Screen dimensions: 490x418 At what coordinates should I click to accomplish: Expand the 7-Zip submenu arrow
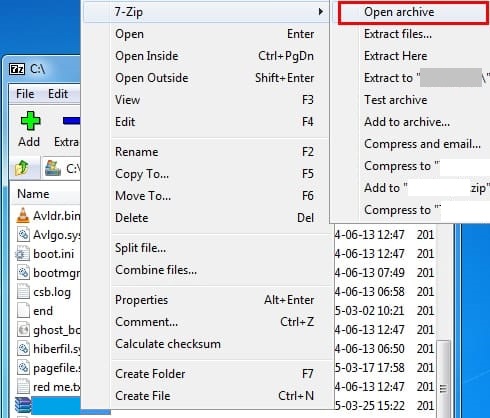[321, 12]
